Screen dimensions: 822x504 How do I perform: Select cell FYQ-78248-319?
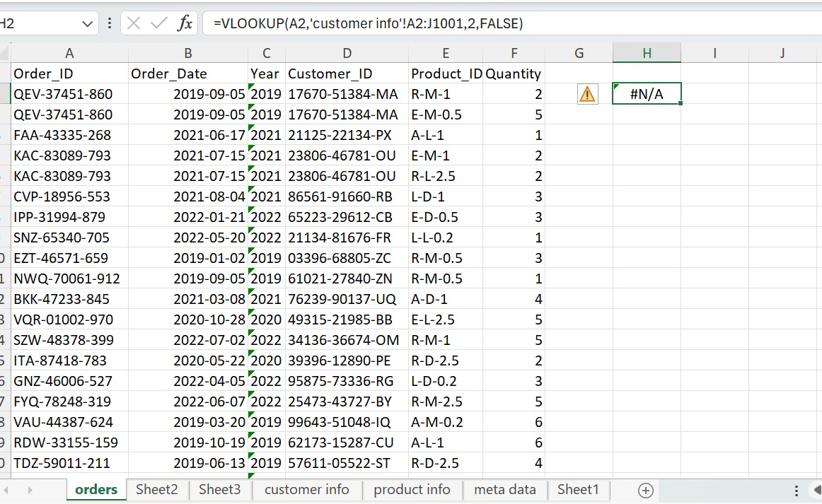click(69, 402)
